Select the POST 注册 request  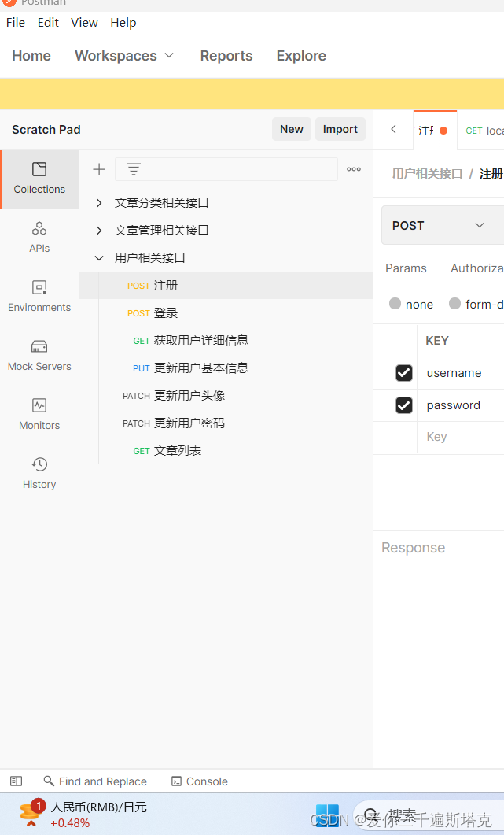pyautogui.click(x=226, y=286)
